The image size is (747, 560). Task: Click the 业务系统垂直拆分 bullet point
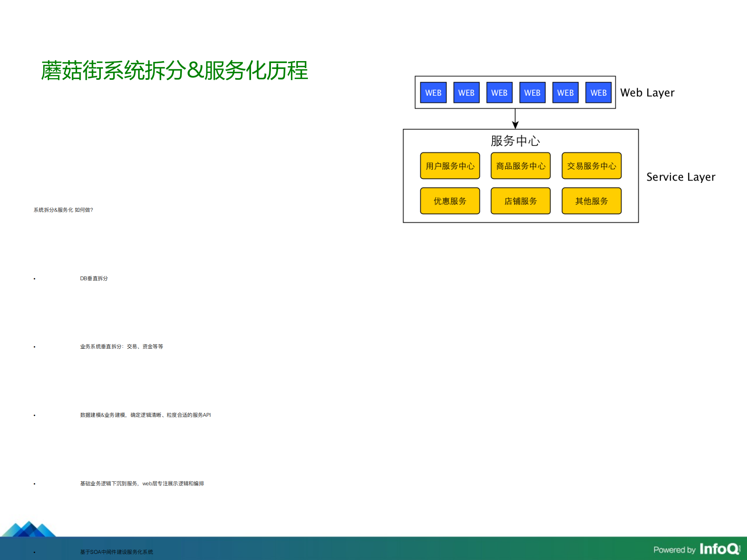click(x=121, y=346)
